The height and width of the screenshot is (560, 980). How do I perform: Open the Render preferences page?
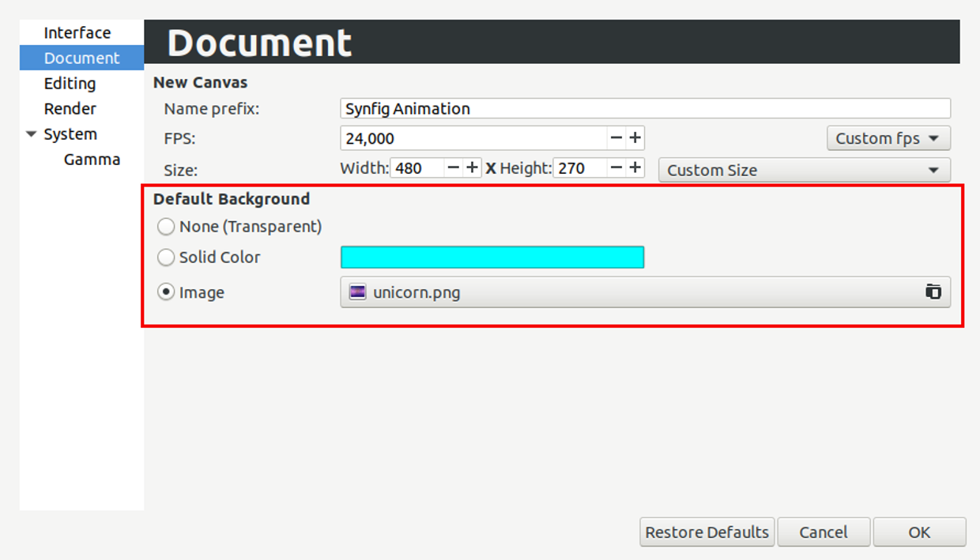(x=70, y=108)
